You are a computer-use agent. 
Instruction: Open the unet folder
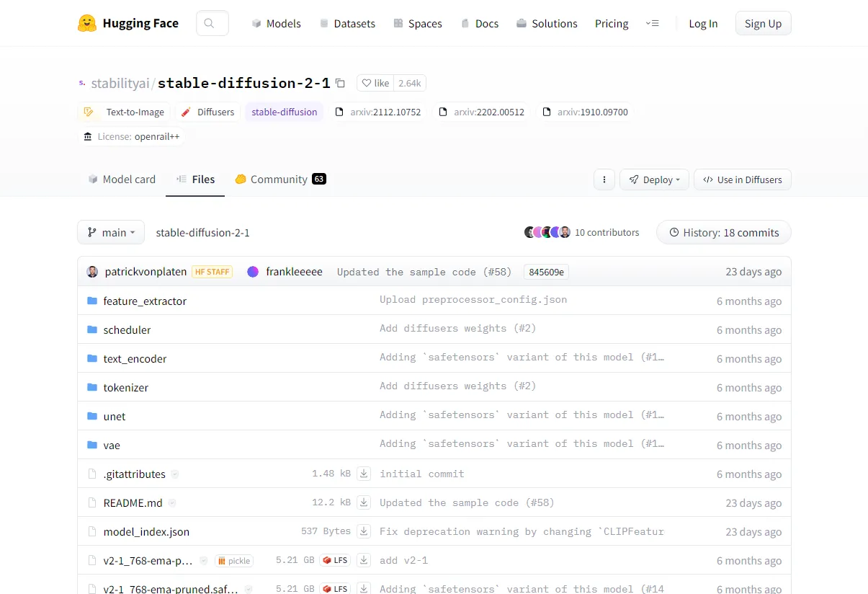point(114,416)
